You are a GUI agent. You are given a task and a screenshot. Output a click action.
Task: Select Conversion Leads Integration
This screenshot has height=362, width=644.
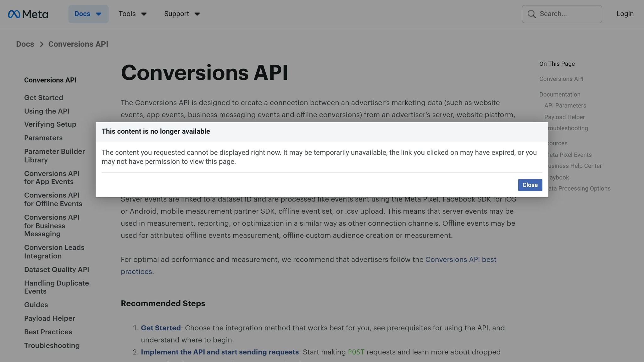click(x=54, y=252)
